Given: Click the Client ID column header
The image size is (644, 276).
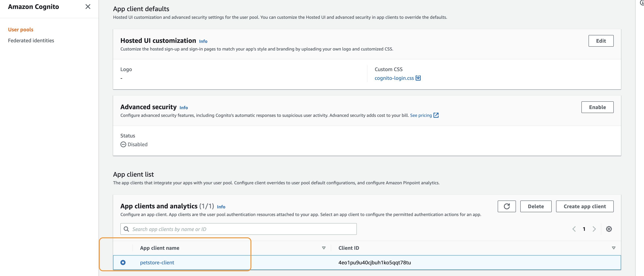Looking at the screenshot, I should [348, 248].
